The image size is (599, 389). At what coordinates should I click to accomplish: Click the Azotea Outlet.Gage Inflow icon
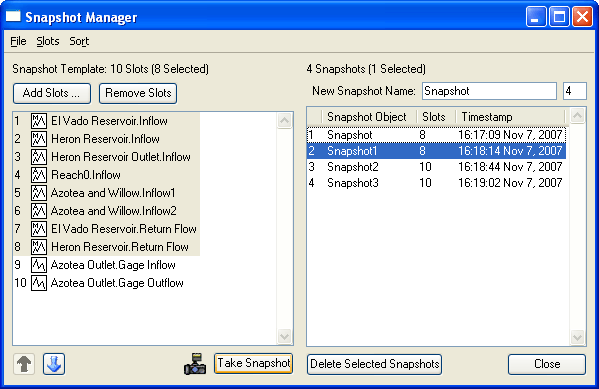pyautogui.click(x=39, y=265)
